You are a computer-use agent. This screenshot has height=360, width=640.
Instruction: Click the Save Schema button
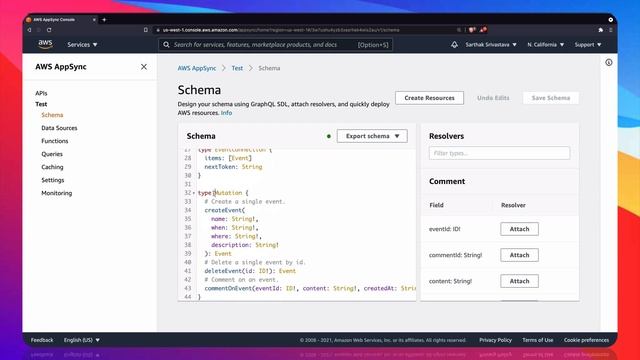[551, 98]
